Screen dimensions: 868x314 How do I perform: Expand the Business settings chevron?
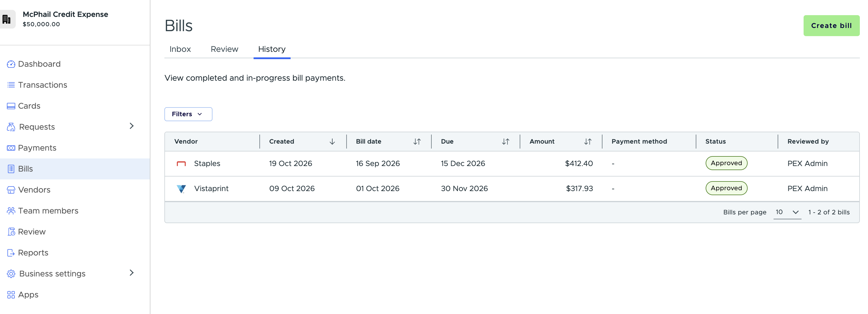click(x=132, y=273)
